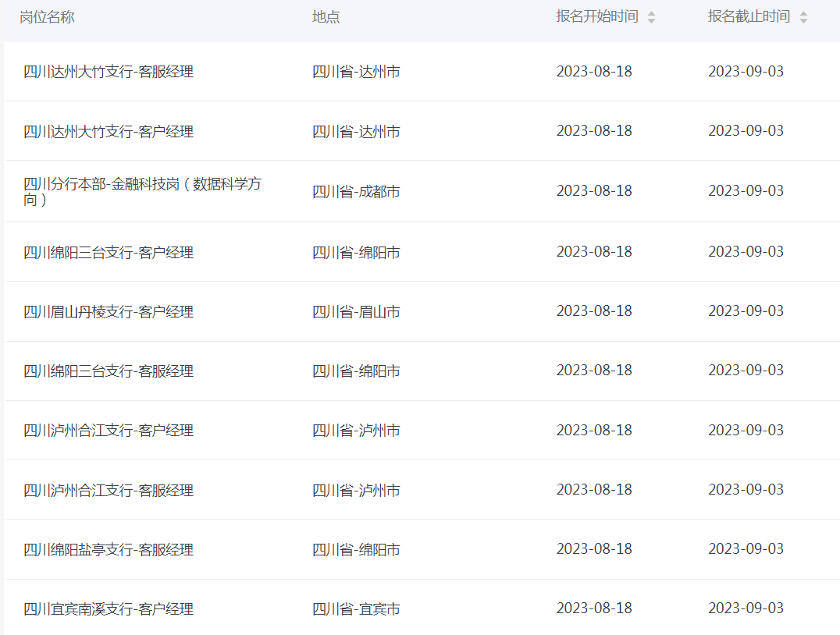The width and height of the screenshot is (840, 635).
Task: Click 四川省-眉山市 location cell
Action: pos(356,311)
